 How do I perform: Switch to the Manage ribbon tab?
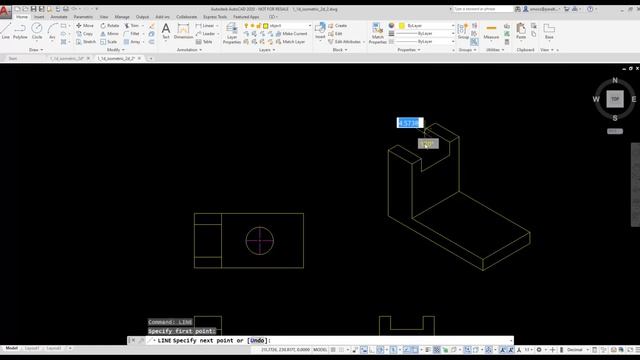[x=122, y=17]
